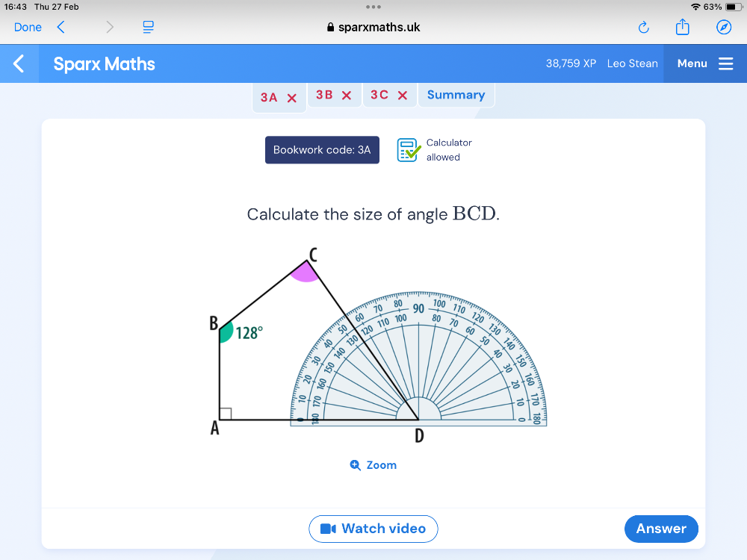Click the forward navigation arrow
Screen dimensions: 747x560
coord(109,27)
